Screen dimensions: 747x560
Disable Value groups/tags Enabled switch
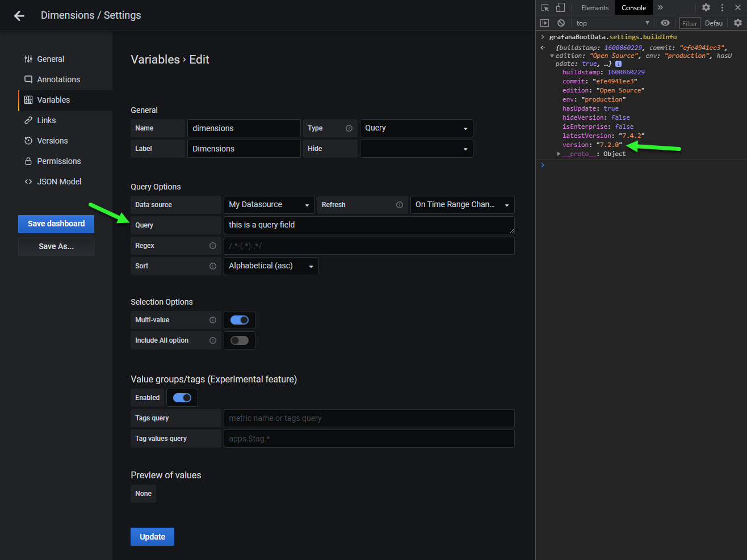(182, 397)
